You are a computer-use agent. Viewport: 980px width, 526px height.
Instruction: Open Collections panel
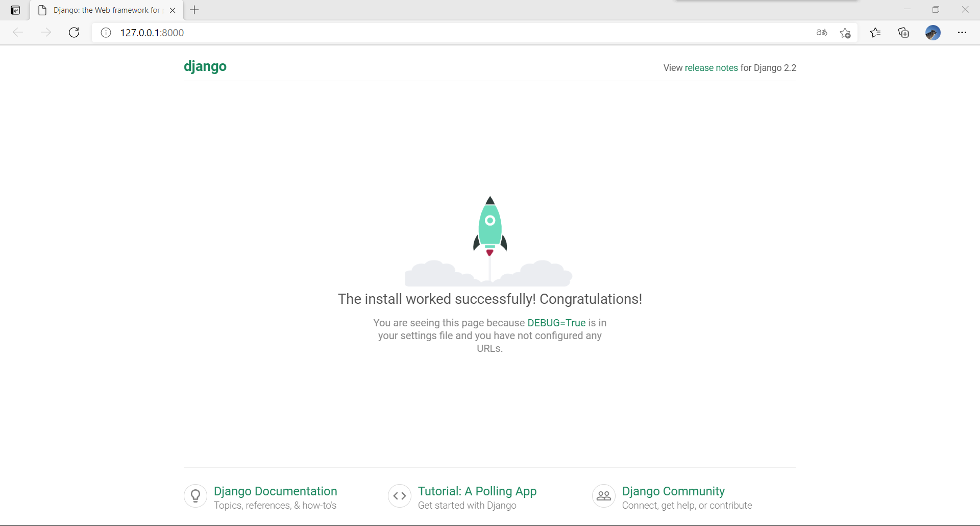tap(903, 33)
